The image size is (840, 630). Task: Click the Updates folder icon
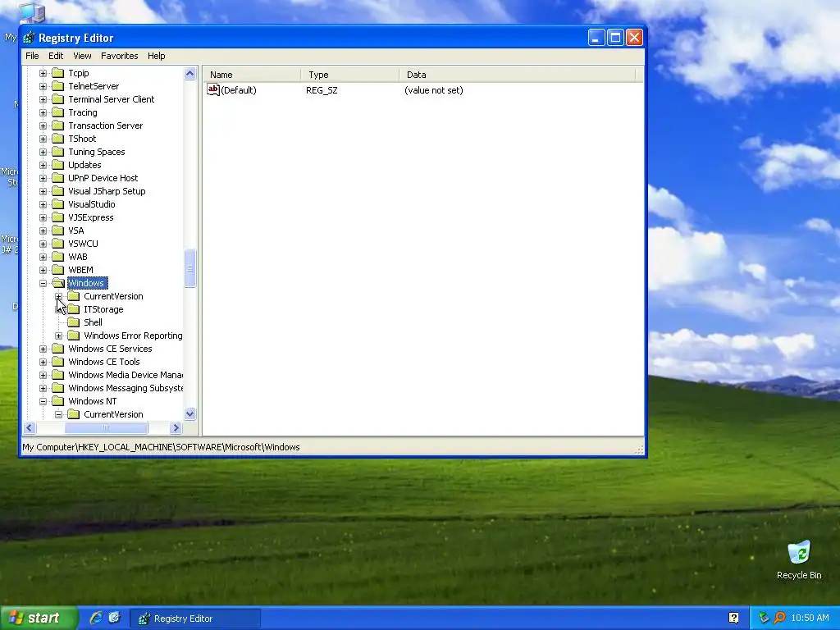pyautogui.click(x=58, y=165)
